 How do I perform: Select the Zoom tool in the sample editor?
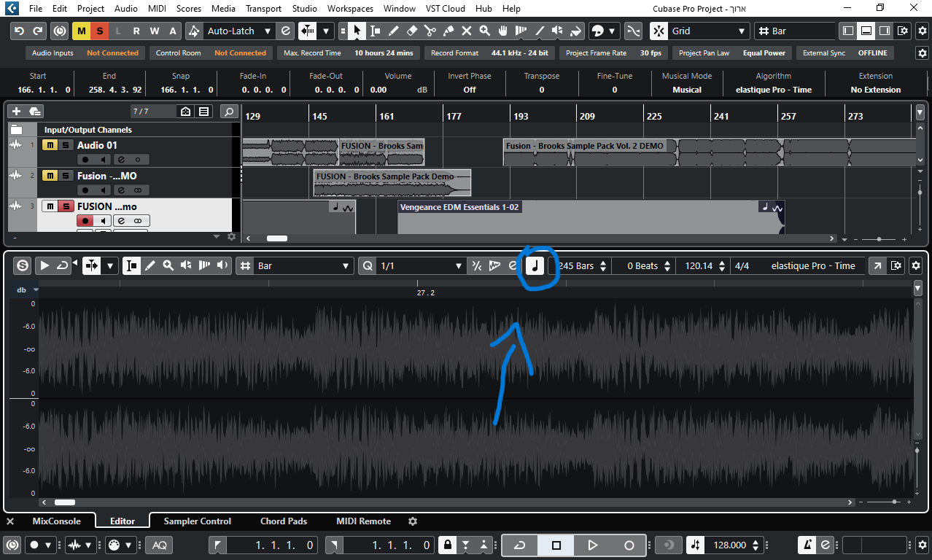[168, 265]
